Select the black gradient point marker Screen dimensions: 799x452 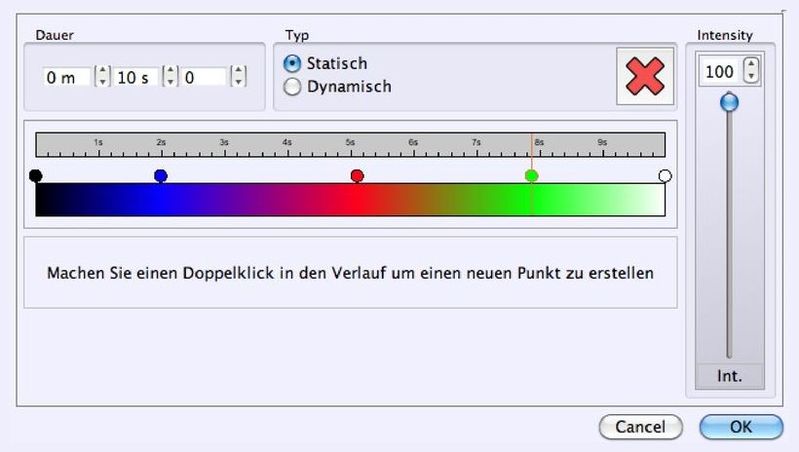point(36,176)
